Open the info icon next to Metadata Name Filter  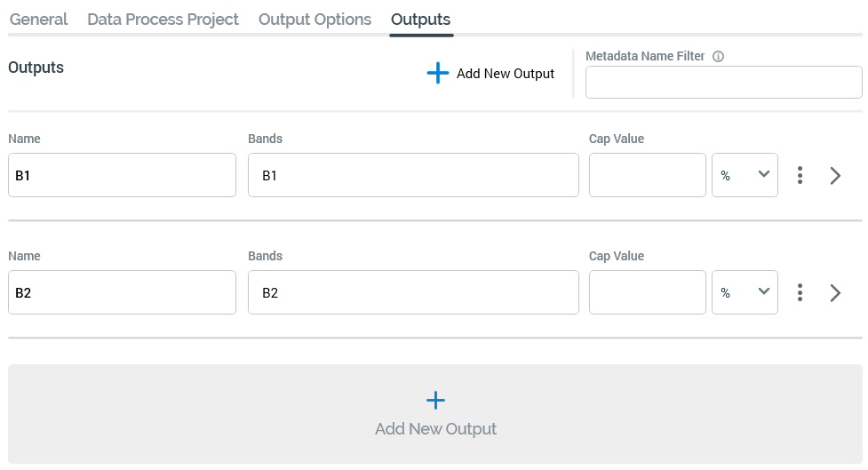tap(719, 56)
